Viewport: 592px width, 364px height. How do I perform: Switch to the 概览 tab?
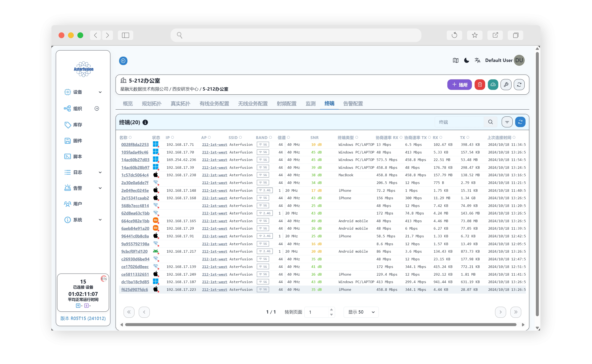coord(128,104)
